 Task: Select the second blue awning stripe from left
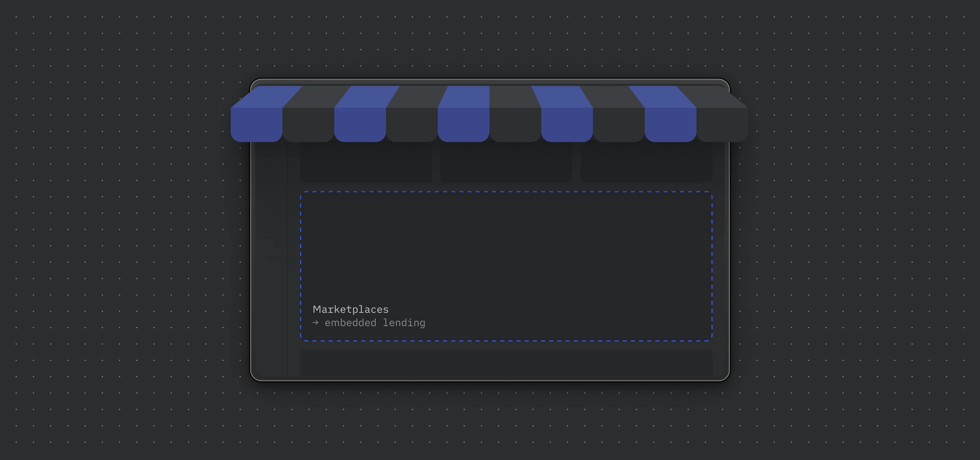point(360,124)
